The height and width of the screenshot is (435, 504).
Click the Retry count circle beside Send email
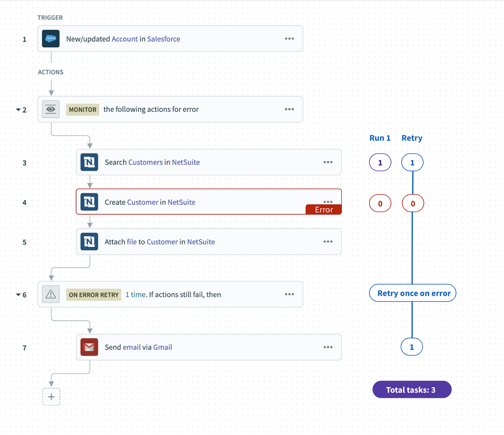point(412,347)
